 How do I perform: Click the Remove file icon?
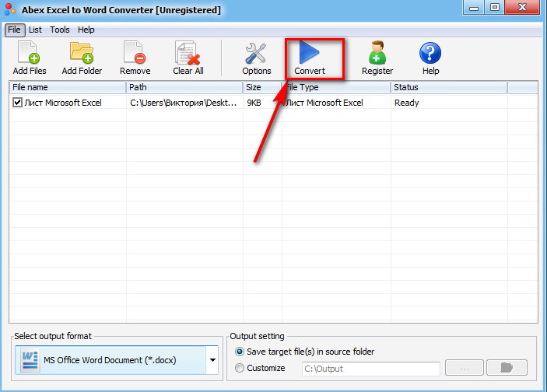pyautogui.click(x=135, y=53)
